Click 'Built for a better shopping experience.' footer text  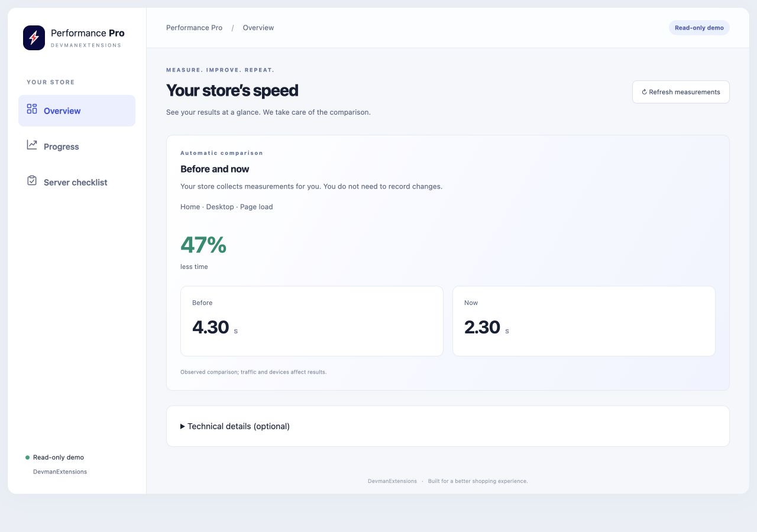click(x=478, y=481)
